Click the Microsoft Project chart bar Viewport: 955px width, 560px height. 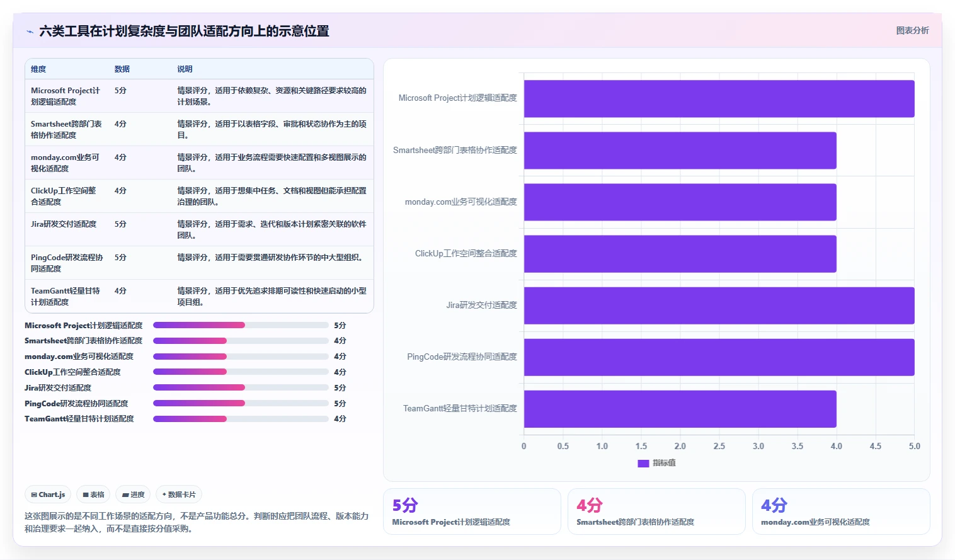pyautogui.click(x=719, y=99)
